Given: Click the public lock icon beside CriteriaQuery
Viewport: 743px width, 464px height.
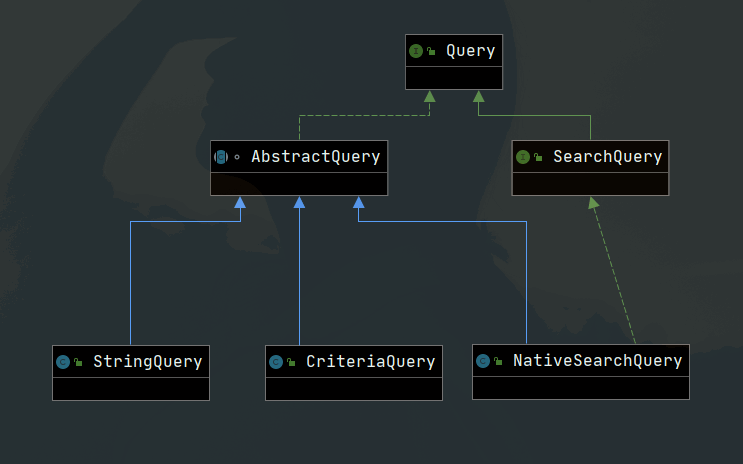Looking at the screenshot, I should point(291,362).
